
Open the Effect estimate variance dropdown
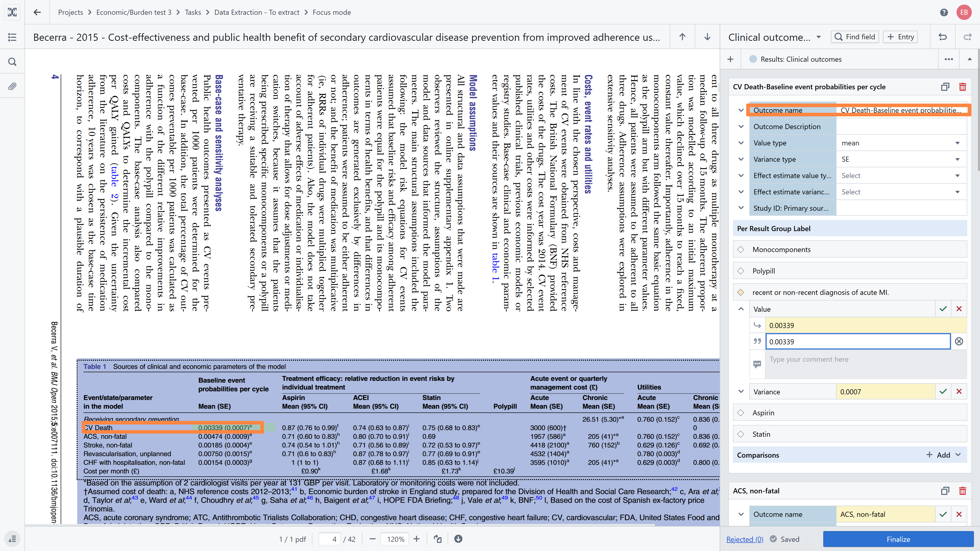tap(901, 192)
